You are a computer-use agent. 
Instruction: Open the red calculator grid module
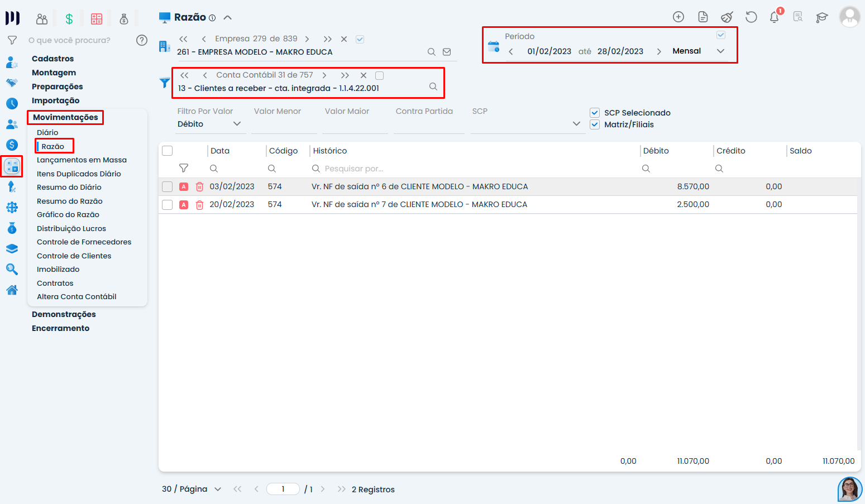pos(97,19)
